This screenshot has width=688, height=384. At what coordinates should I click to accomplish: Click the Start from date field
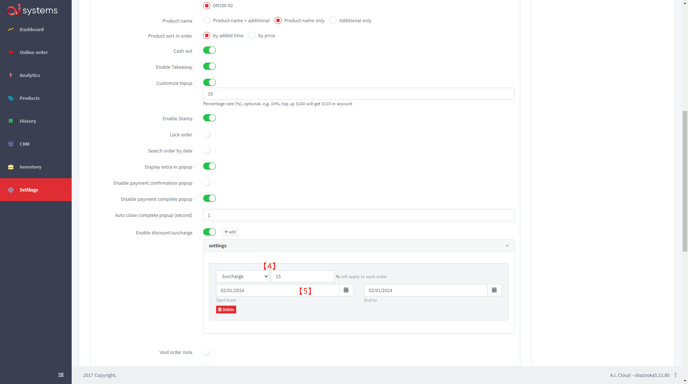278,290
